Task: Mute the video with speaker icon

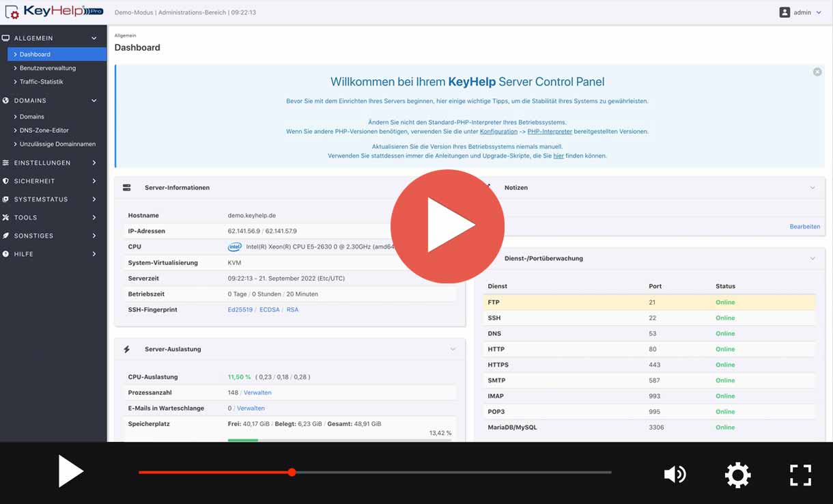Action: (675, 474)
